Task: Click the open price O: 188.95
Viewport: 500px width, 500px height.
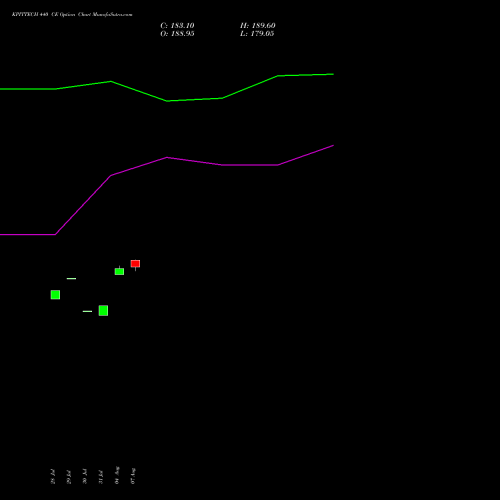Action: coord(177,34)
